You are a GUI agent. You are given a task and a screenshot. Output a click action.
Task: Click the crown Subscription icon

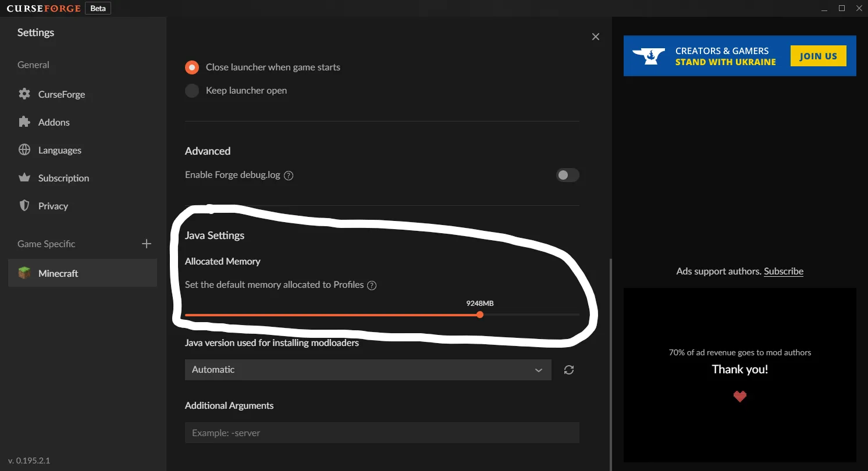point(24,178)
